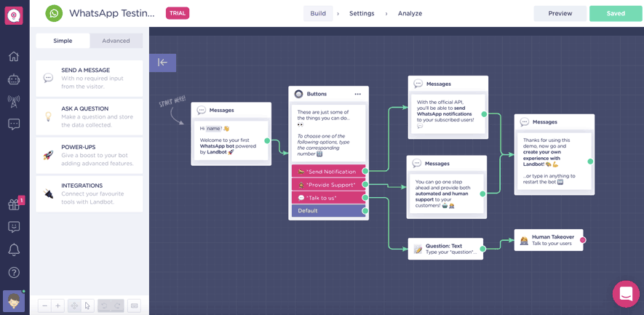Viewport: 644px width, 315px height.
Task: Collapse the sidebar panel arrow button
Action: [163, 63]
